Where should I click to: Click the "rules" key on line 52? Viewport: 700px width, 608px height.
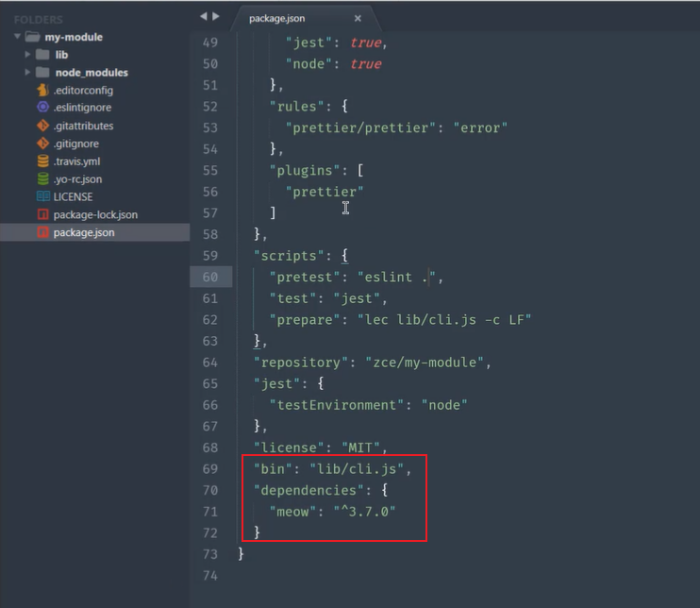coord(296,107)
